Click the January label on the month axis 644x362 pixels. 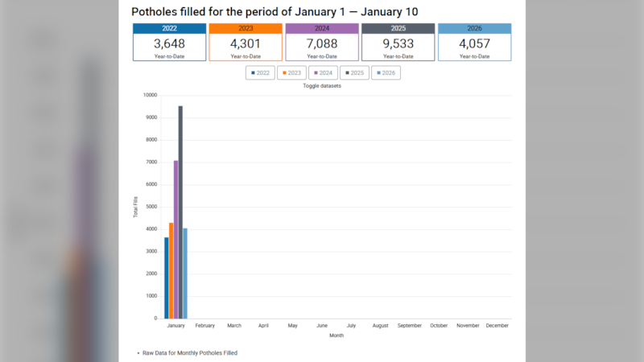pyautogui.click(x=175, y=326)
